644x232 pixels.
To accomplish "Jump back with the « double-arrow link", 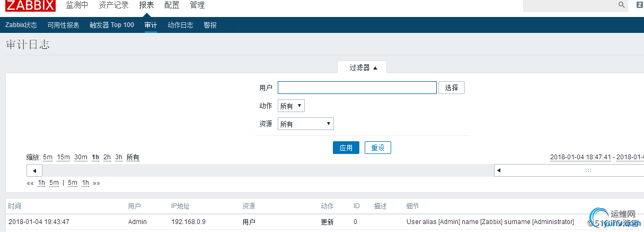I will [x=30, y=183].
